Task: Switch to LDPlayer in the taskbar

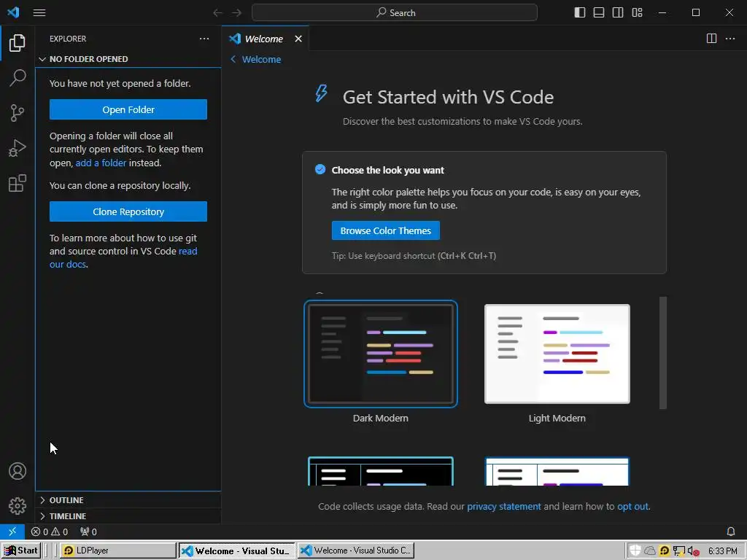Action: pyautogui.click(x=118, y=551)
